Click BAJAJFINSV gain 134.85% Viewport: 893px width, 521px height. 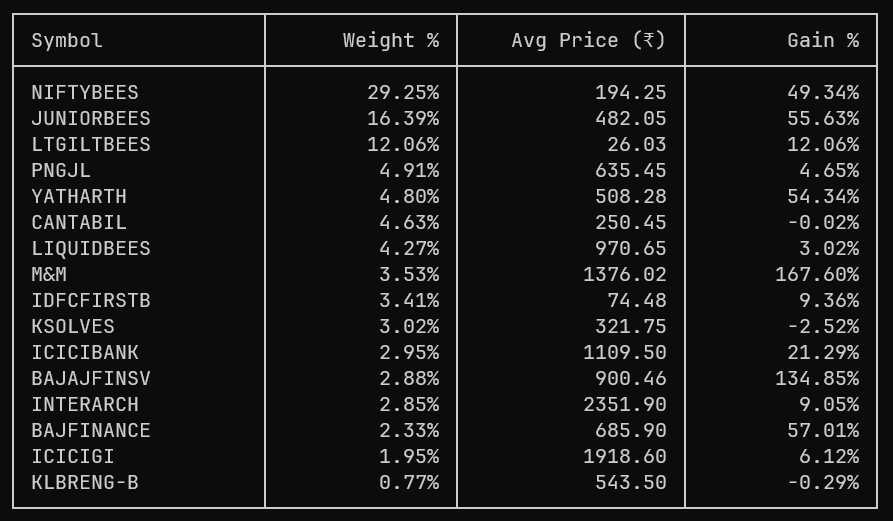[816, 379]
